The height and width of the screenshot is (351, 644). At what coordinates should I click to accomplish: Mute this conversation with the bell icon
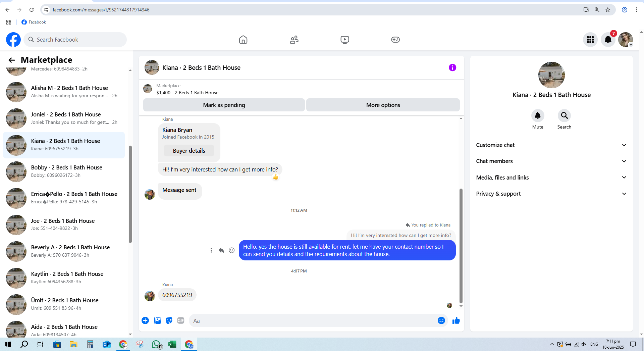538,116
